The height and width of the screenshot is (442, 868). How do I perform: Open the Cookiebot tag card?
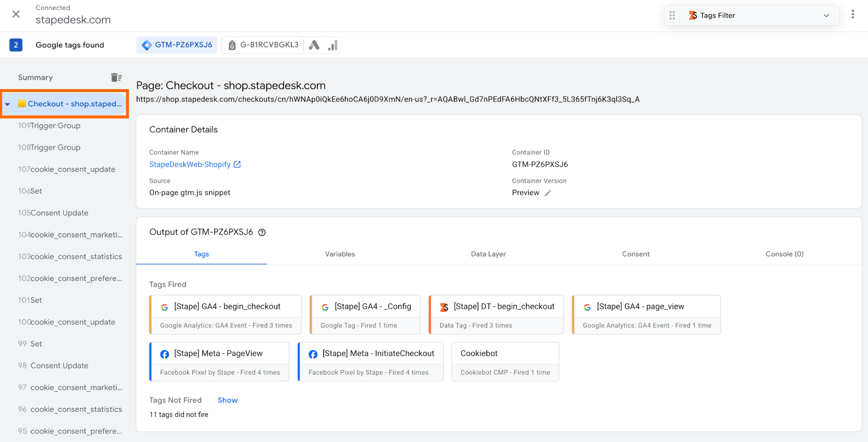[x=505, y=362]
